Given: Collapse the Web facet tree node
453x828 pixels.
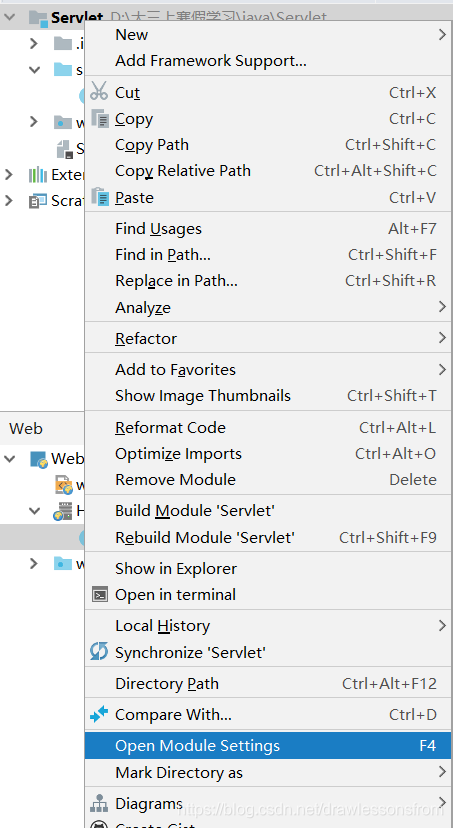Looking at the screenshot, I should pyautogui.click(x=10, y=458).
